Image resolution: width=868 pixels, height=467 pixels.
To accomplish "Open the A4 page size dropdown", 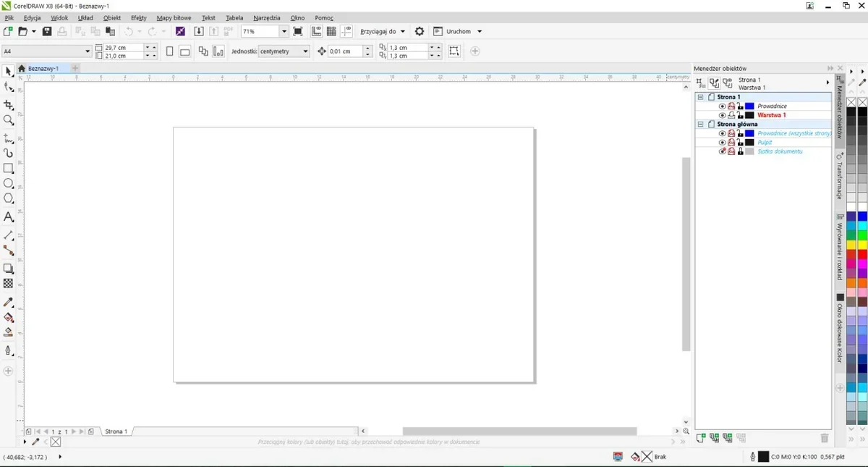I will pos(88,51).
